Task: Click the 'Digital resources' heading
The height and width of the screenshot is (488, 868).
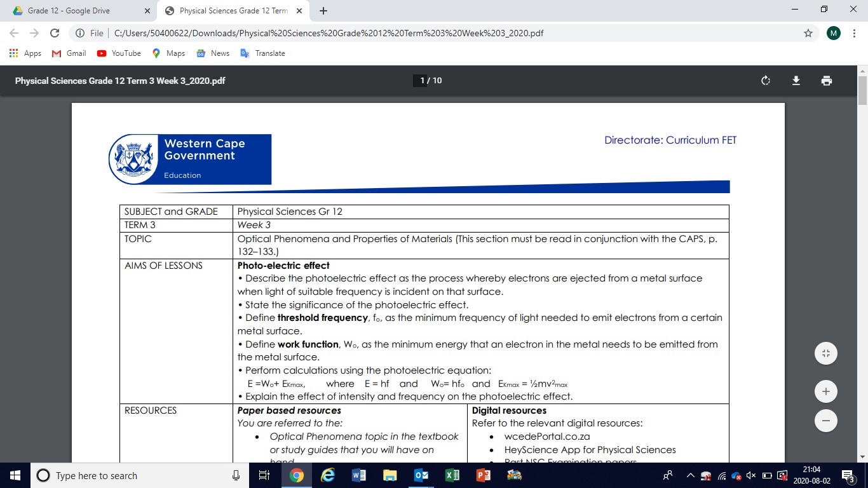Action: [509, 410]
